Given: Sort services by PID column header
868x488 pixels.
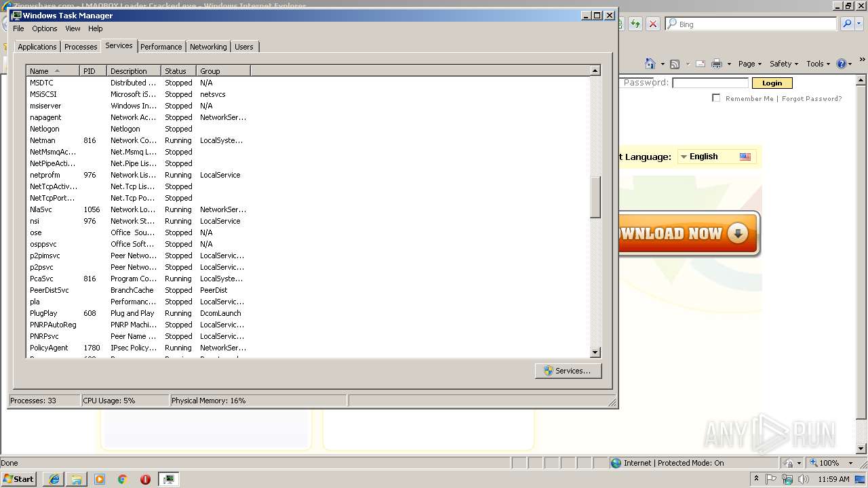Looking at the screenshot, I should point(93,71).
